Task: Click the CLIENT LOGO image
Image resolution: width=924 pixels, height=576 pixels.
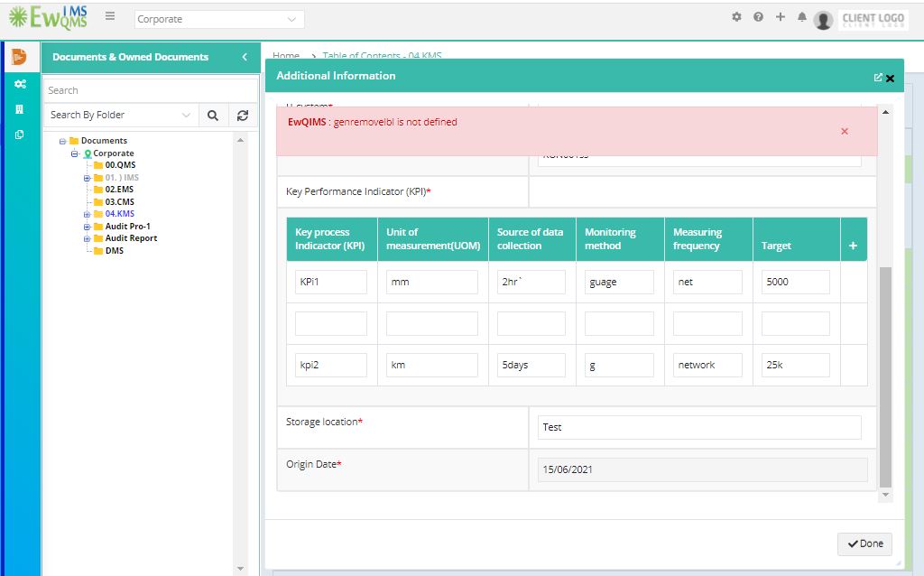Action: [873, 20]
